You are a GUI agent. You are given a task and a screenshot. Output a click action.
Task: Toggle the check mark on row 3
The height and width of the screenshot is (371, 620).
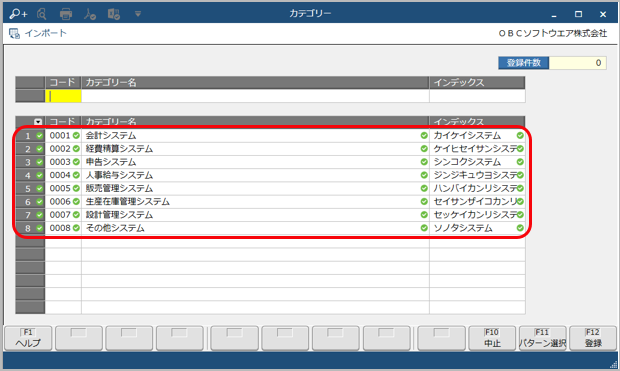pyautogui.click(x=40, y=162)
